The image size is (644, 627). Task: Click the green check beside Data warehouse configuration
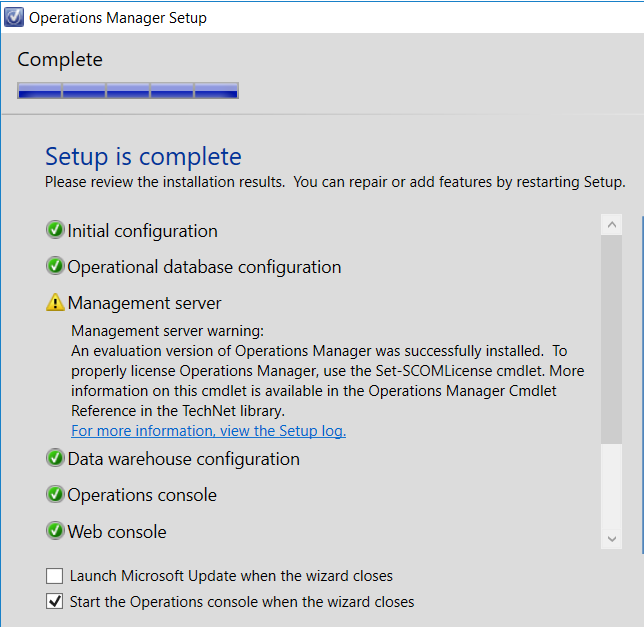(x=55, y=458)
